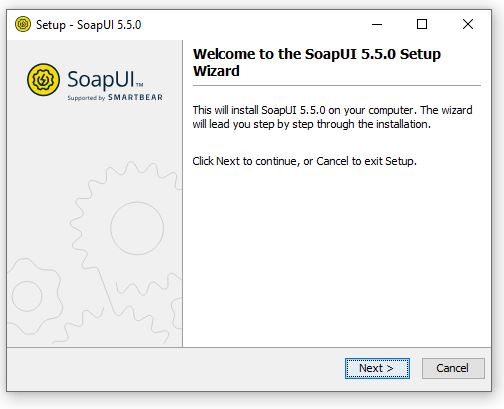Click the small gear in bottom-left artwork
Viewport: 504px width, 409px height.
[32, 296]
